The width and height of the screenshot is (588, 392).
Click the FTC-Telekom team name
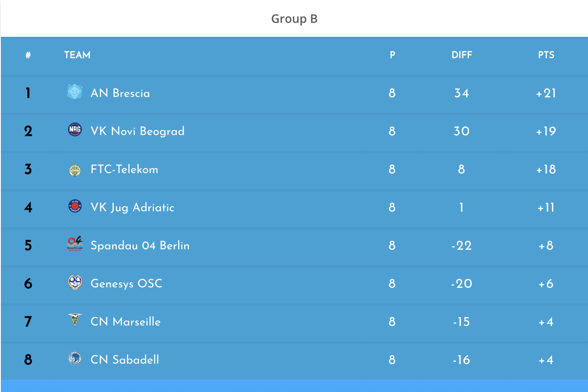(124, 169)
